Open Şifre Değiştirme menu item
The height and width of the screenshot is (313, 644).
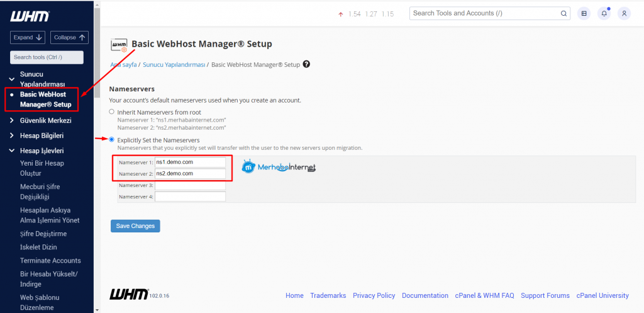pos(43,234)
